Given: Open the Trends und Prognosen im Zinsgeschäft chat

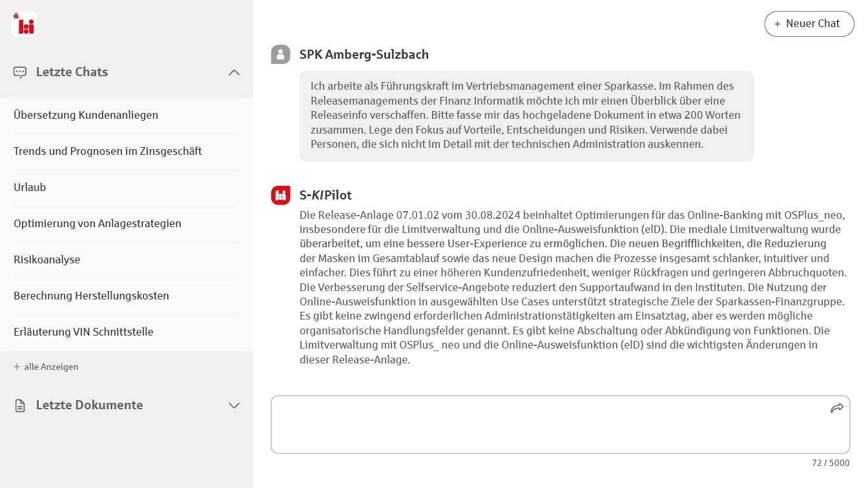Looking at the screenshot, I should click(108, 151).
